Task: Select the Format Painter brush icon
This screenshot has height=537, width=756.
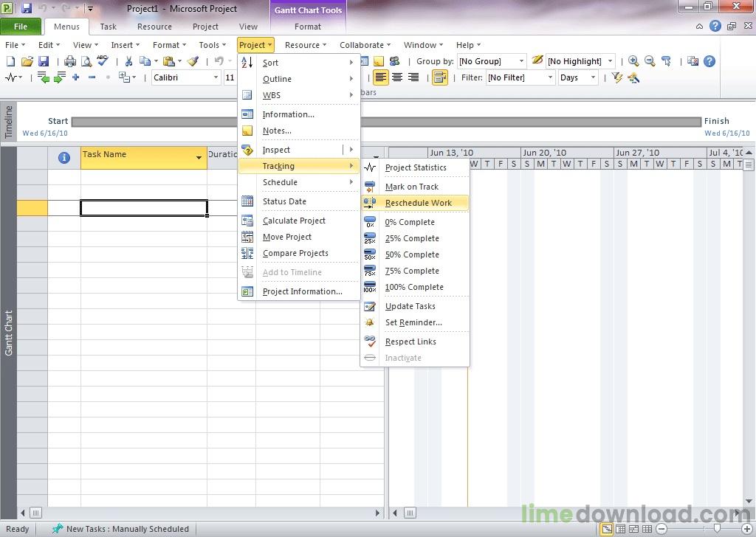Action: click(x=193, y=61)
